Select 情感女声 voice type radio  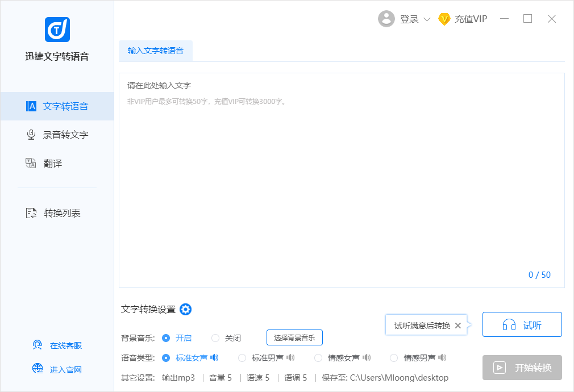(318, 357)
